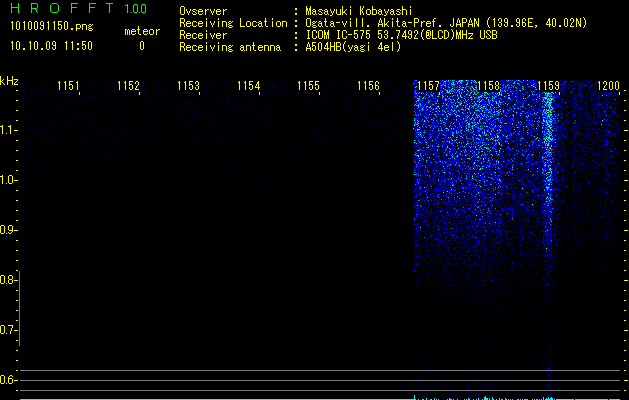
Task: Click the 1156 time marker
Action: (368, 86)
